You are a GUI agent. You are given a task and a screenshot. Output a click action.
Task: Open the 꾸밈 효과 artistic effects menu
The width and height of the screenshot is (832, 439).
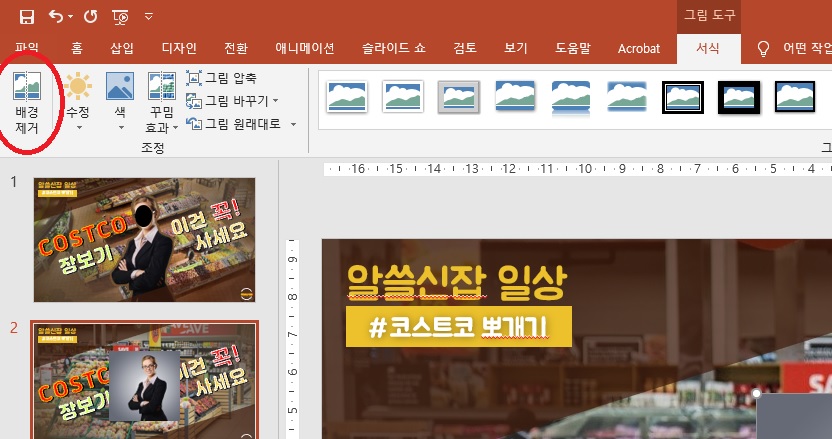click(x=162, y=103)
